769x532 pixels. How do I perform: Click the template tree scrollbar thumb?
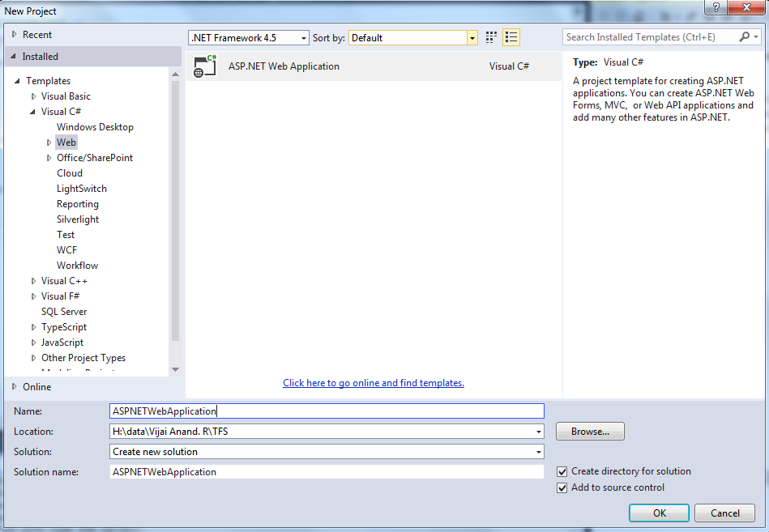175,211
